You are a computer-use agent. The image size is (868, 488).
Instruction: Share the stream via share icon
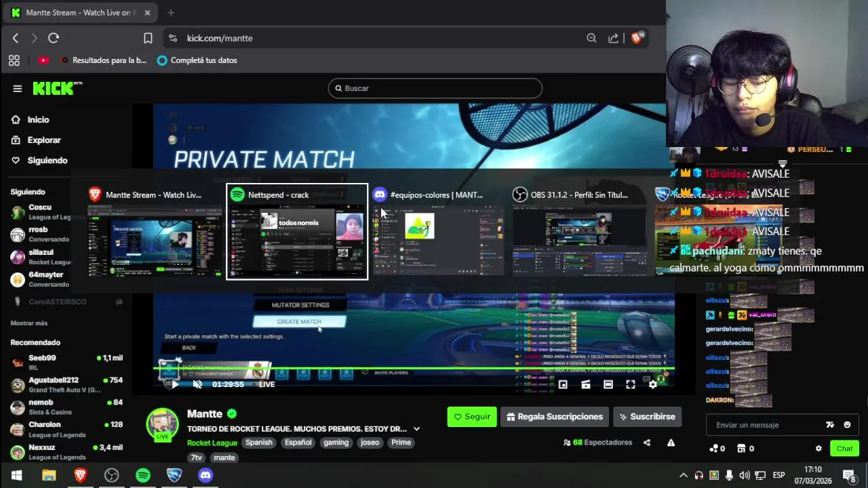tap(647, 443)
